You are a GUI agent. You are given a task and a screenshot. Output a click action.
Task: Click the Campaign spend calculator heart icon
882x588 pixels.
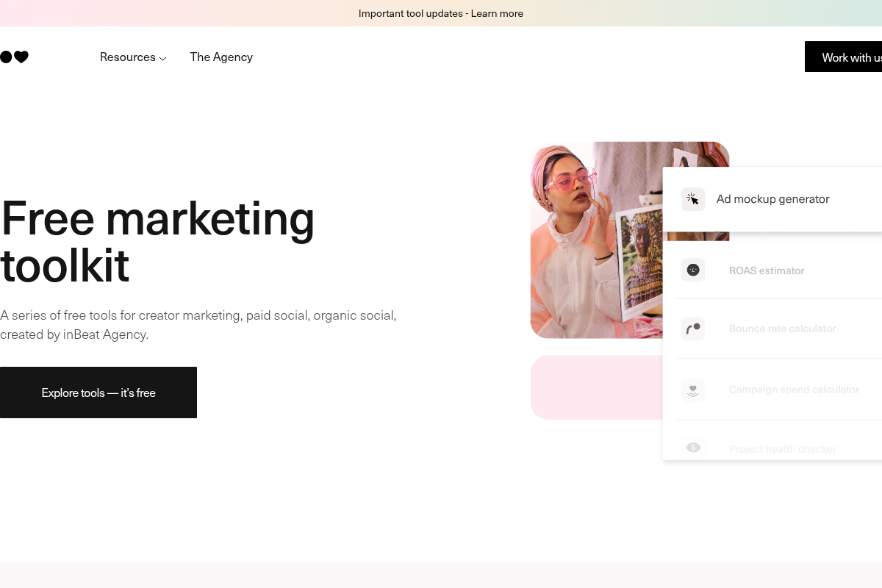692,390
